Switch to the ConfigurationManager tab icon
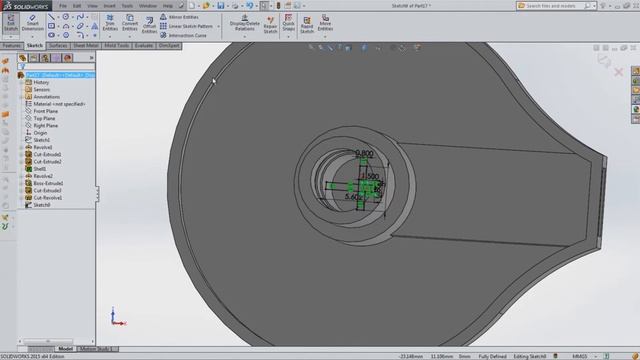The width and height of the screenshot is (640, 360). click(x=45, y=58)
